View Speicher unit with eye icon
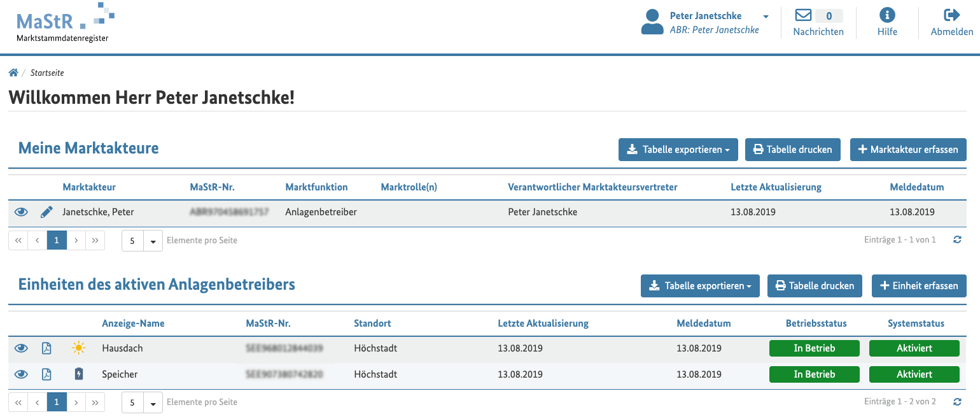Viewport: 980px width, 419px height. coord(21,374)
